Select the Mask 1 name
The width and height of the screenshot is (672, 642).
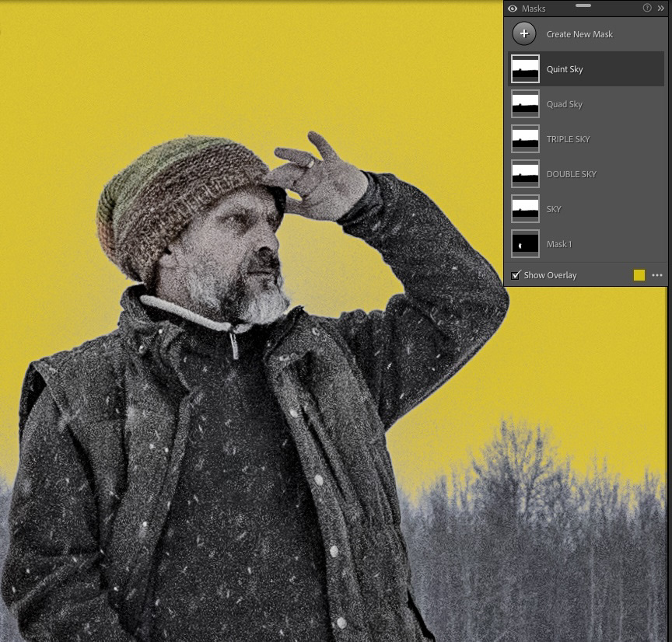point(559,244)
